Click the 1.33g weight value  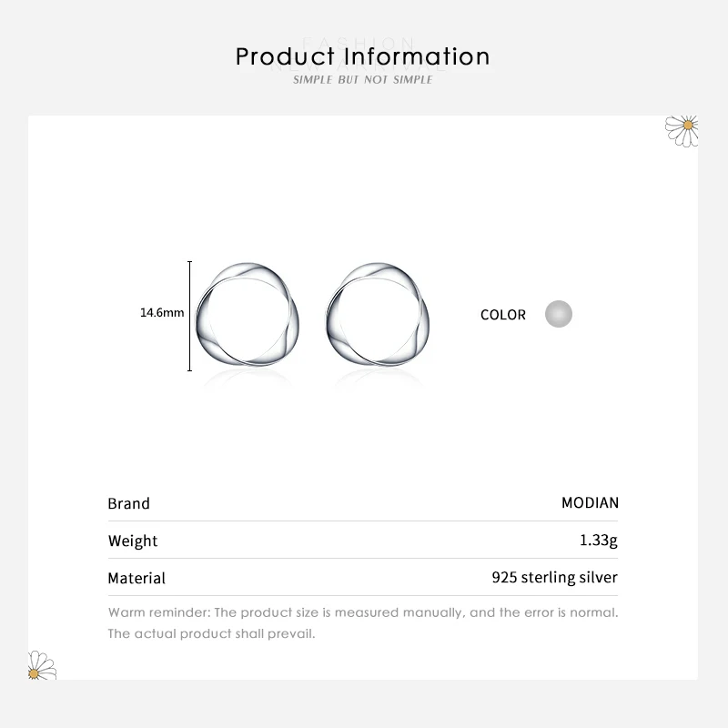pyautogui.click(x=598, y=541)
